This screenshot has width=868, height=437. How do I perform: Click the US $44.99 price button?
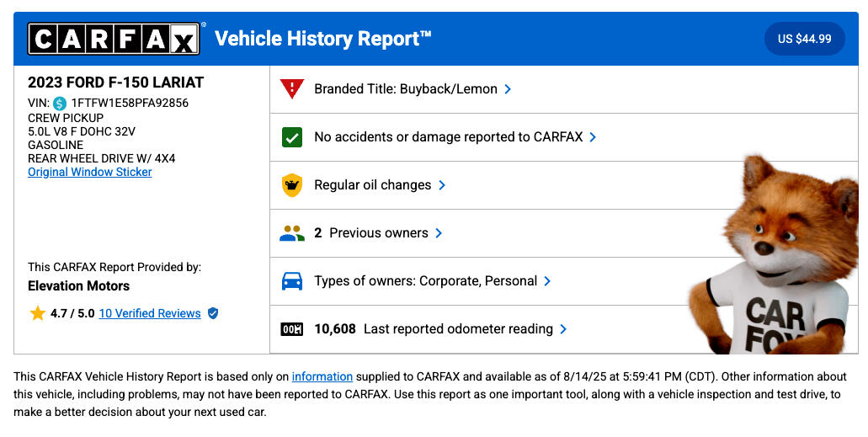click(x=804, y=39)
